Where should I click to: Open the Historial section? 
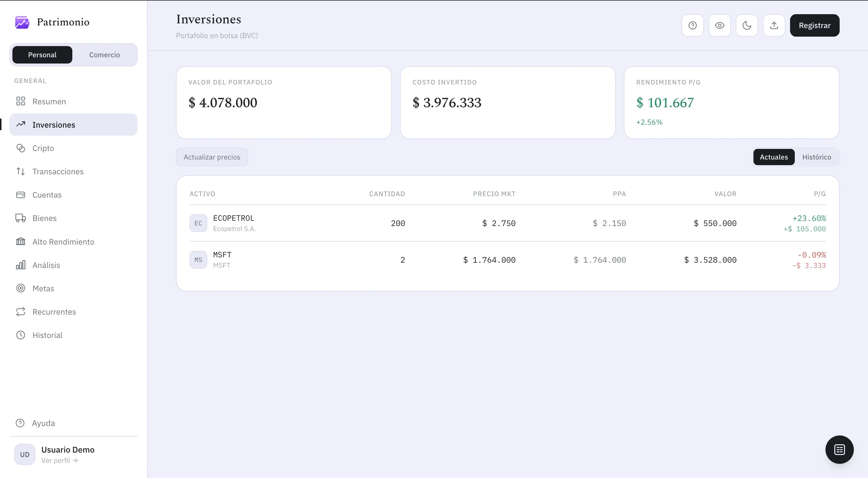coord(74,335)
